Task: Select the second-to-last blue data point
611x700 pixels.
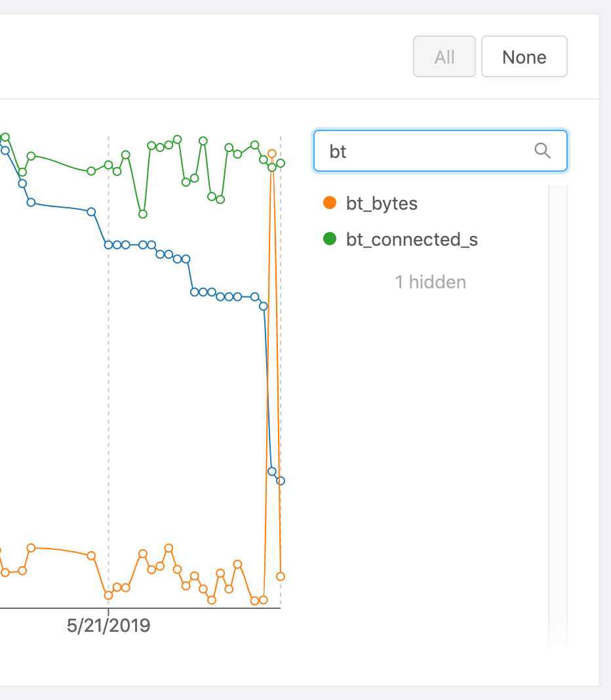Action: pyautogui.click(x=272, y=471)
